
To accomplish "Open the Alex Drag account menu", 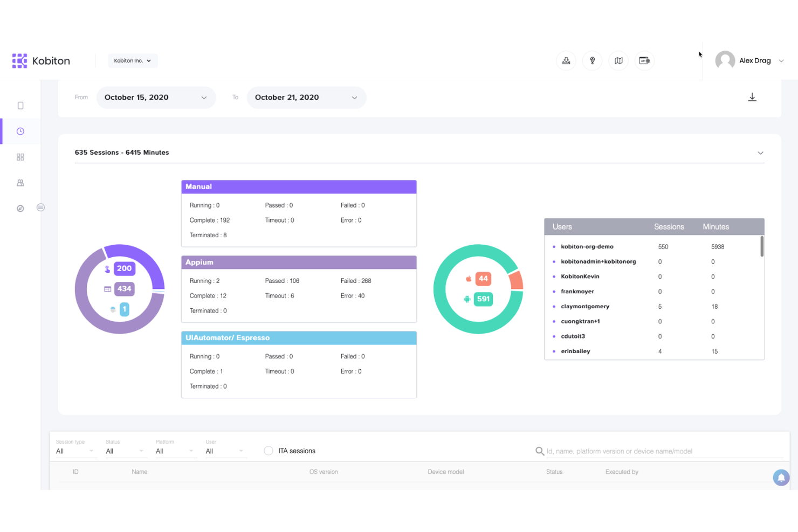I will 750,60.
